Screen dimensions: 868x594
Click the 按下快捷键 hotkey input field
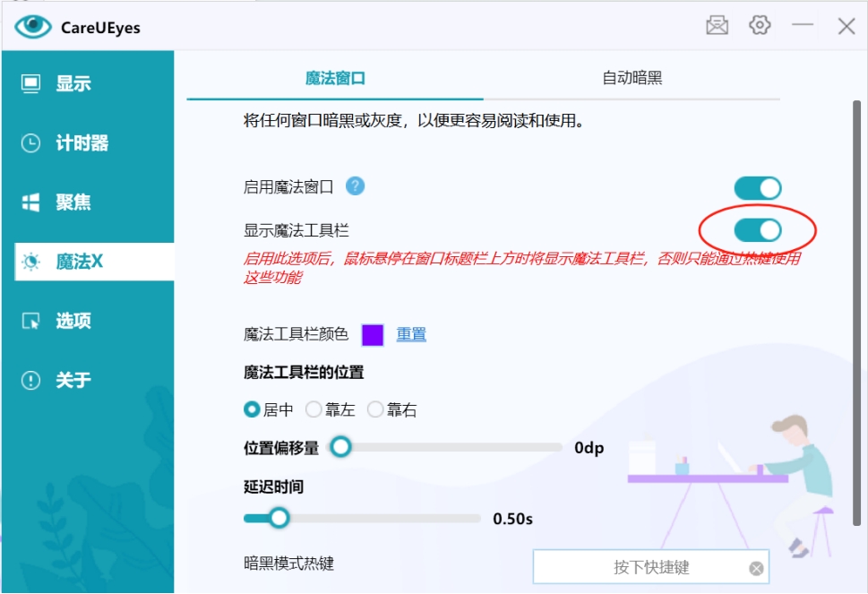[x=654, y=566]
